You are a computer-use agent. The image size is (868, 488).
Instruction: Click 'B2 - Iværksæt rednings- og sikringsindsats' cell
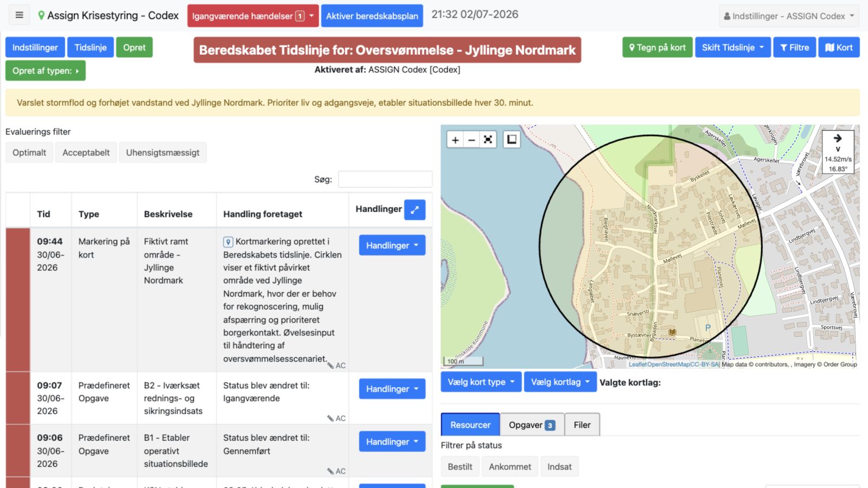[177, 398]
